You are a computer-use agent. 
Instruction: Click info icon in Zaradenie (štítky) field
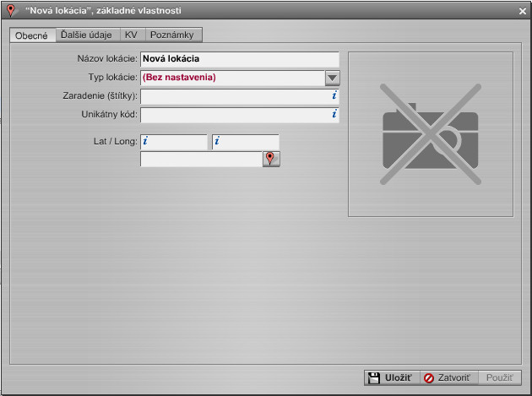334,96
